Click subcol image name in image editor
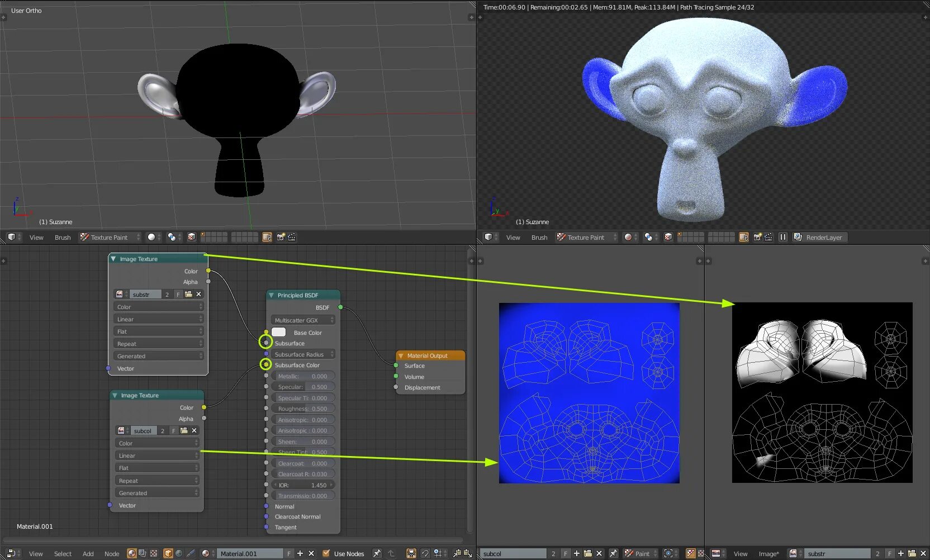Screen dimensions: 930x560 [x=513, y=554]
